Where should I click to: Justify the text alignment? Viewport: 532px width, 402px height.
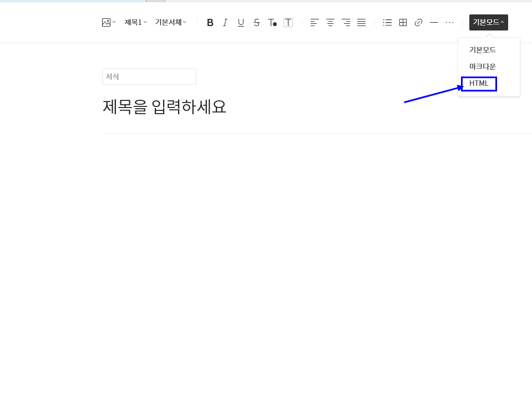(361, 23)
